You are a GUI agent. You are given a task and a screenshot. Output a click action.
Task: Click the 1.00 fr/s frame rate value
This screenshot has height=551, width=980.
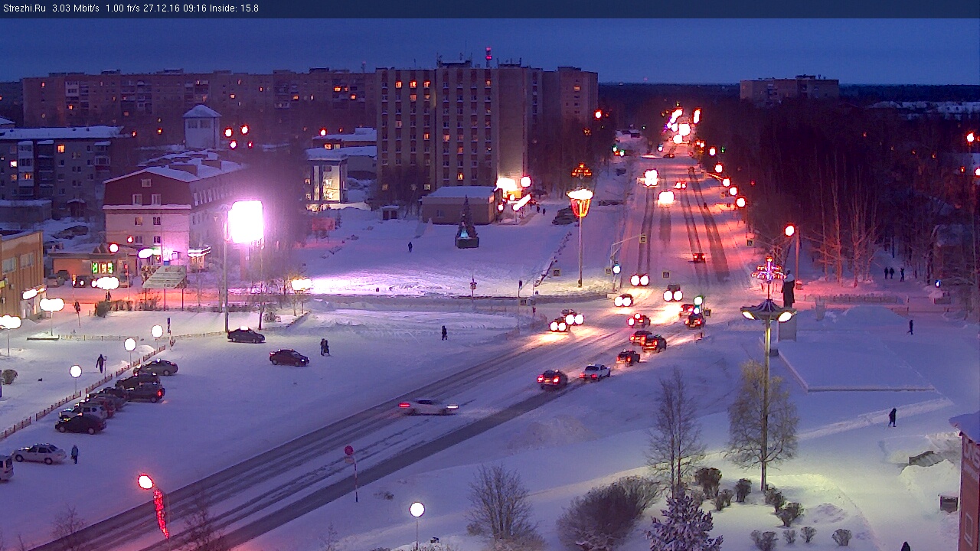[122, 8]
